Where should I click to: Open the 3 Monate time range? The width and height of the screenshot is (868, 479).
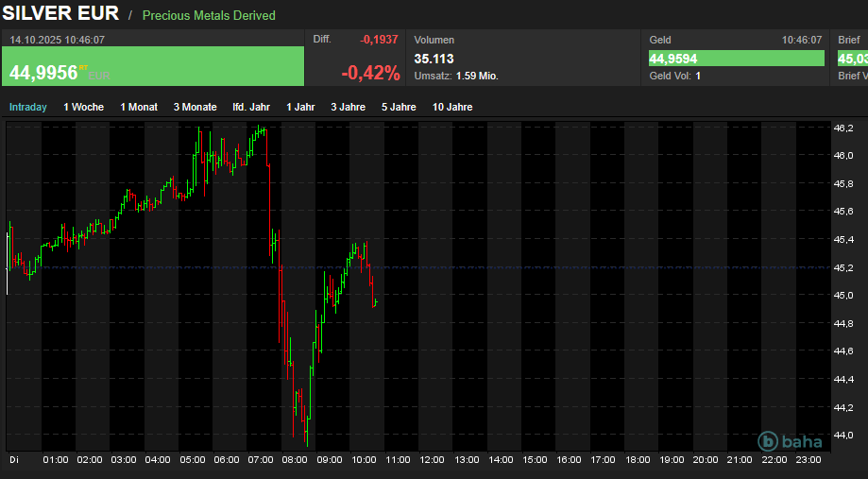[x=195, y=107]
